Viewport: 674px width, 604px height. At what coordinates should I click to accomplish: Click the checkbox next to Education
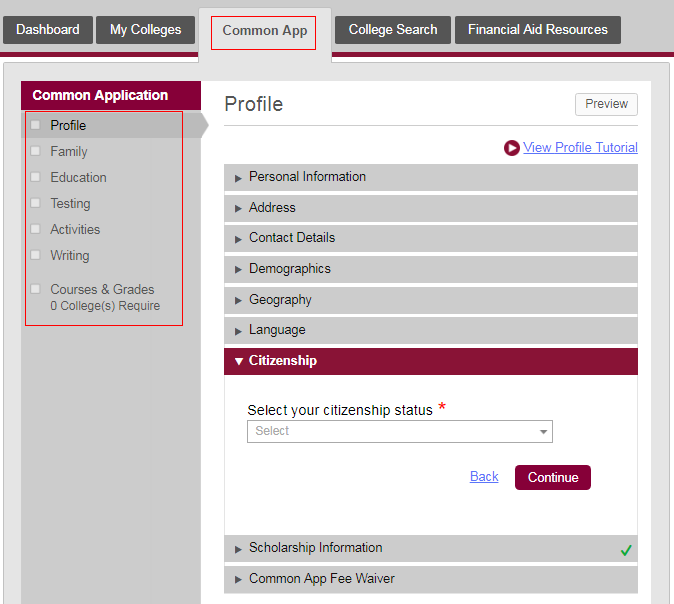tap(35, 177)
